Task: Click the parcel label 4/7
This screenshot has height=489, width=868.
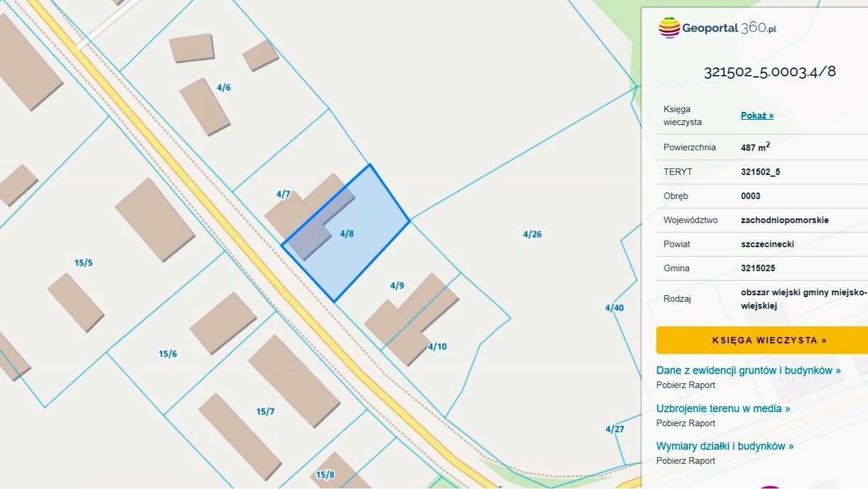Action: (283, 194)
